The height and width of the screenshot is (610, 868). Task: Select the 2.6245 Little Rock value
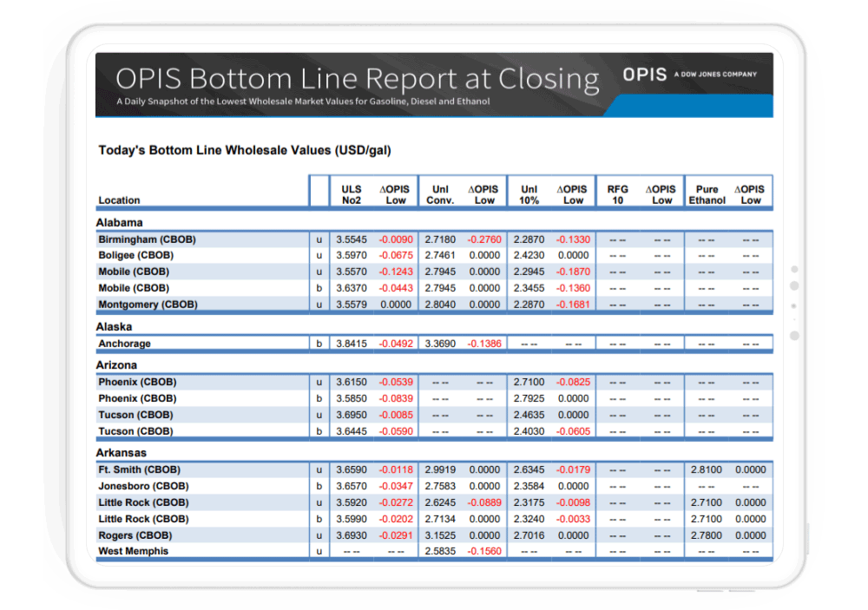[x=440, y=502]
